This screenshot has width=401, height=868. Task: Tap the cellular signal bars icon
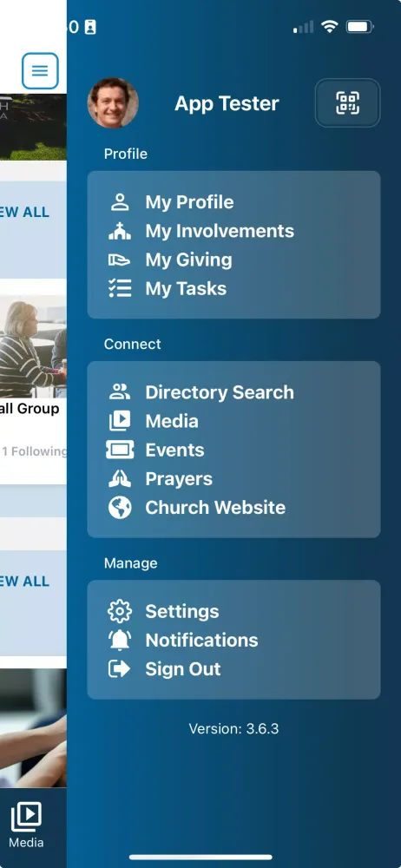click(x=304, y=27)
